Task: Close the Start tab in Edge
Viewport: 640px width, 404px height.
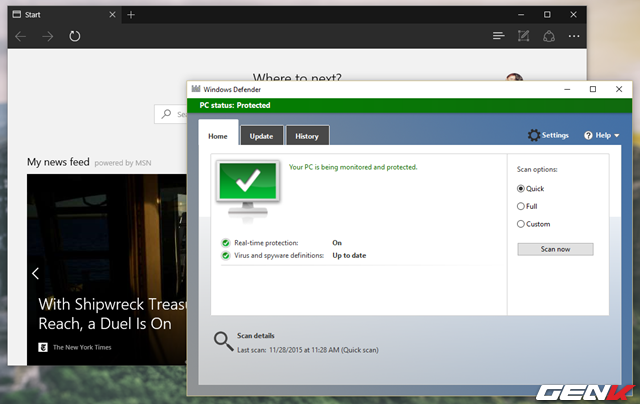Action: pyautogui.click(x=112, y=15)
